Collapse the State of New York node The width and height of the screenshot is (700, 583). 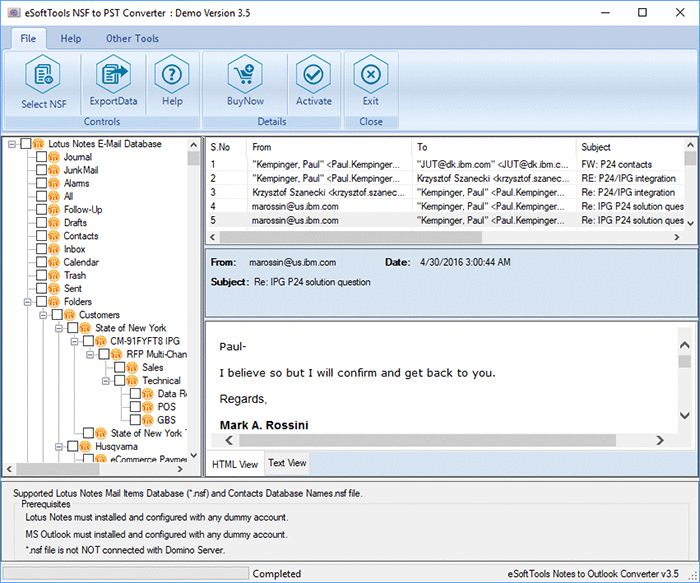pos(59,328)
